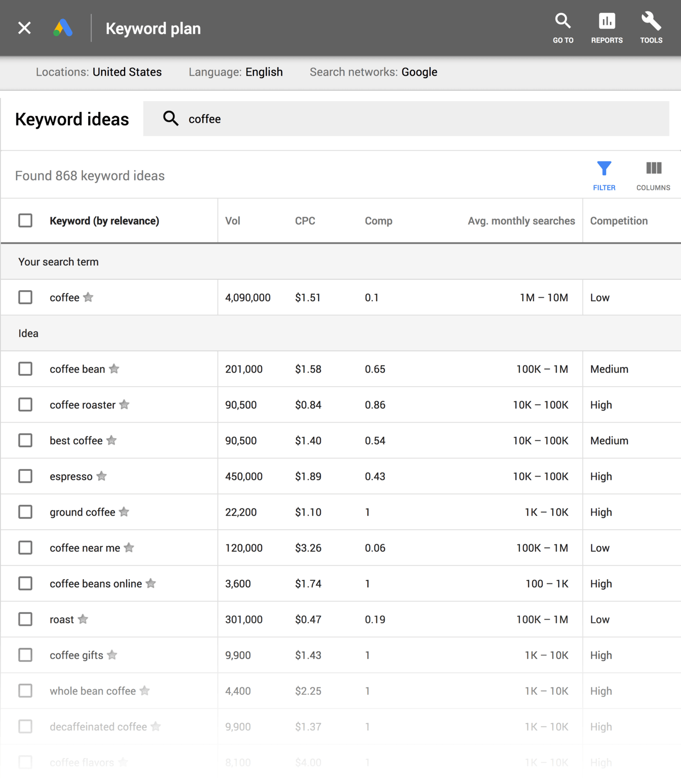Viewport: 681px width, 784px height.
Task: Click the coffee keyword search field
Action: click(406, 119)
